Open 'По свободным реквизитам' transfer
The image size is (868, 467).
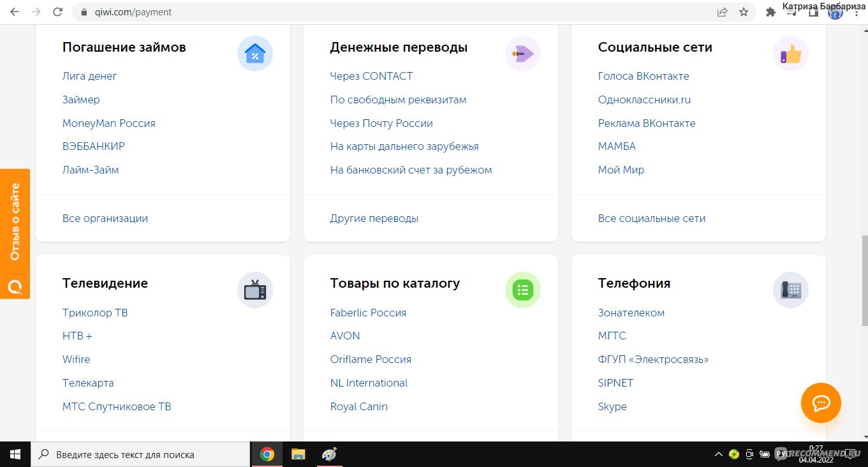399,100
